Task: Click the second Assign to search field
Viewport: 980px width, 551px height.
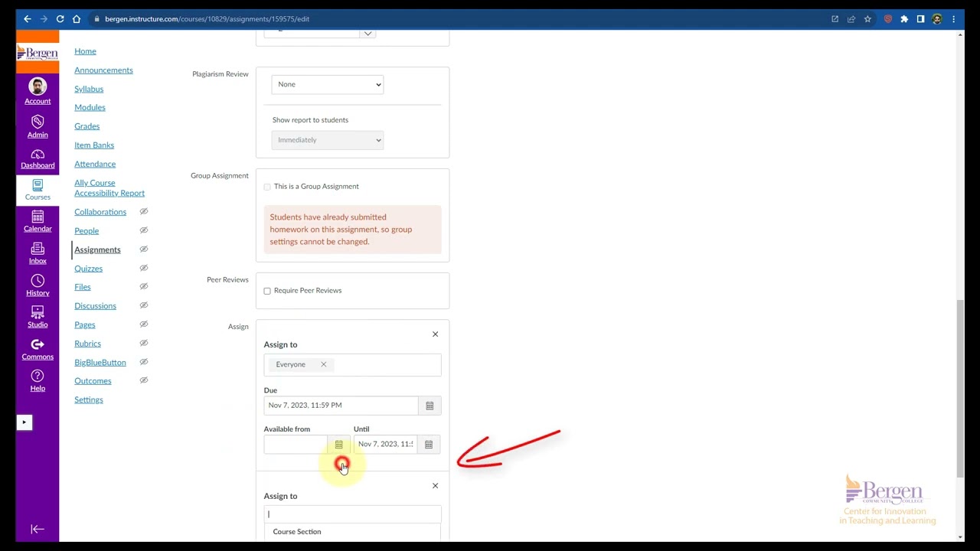Action: (x=352, y=514)
